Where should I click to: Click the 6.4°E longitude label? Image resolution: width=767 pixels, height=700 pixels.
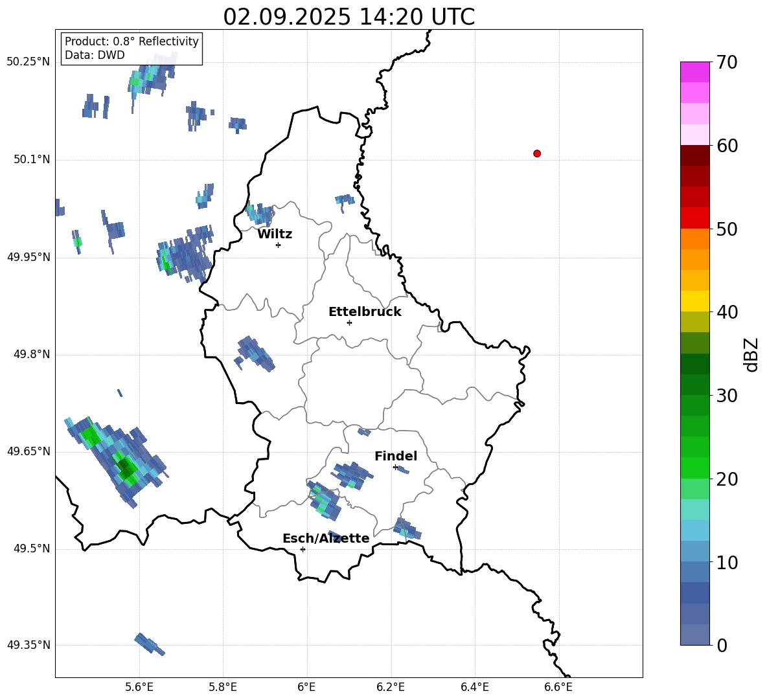474,687
